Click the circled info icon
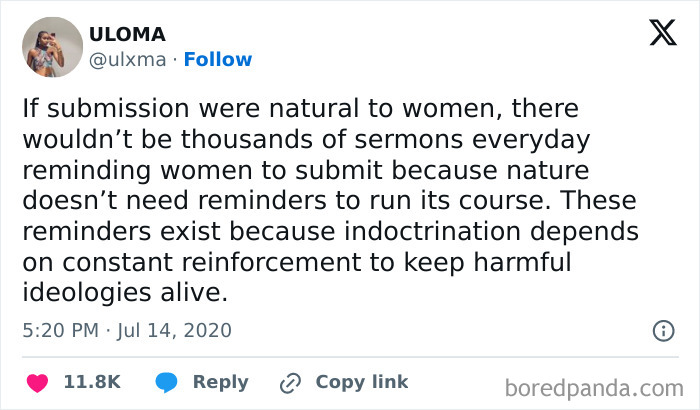The width and height of the screenshot is (700, 410). click(x=662, y=329)
